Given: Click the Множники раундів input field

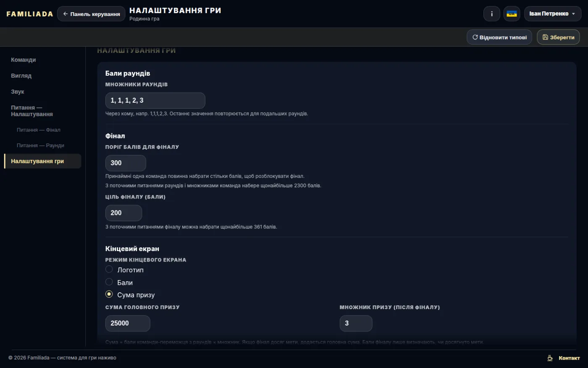Looking at the screenshot, I should click(155, 101).
